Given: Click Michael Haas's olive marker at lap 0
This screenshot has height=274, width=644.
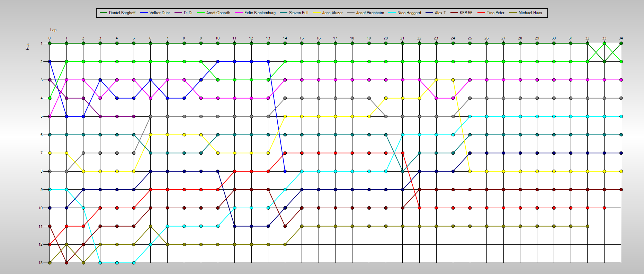Looking at the screenshot, I should click(50, 263).
